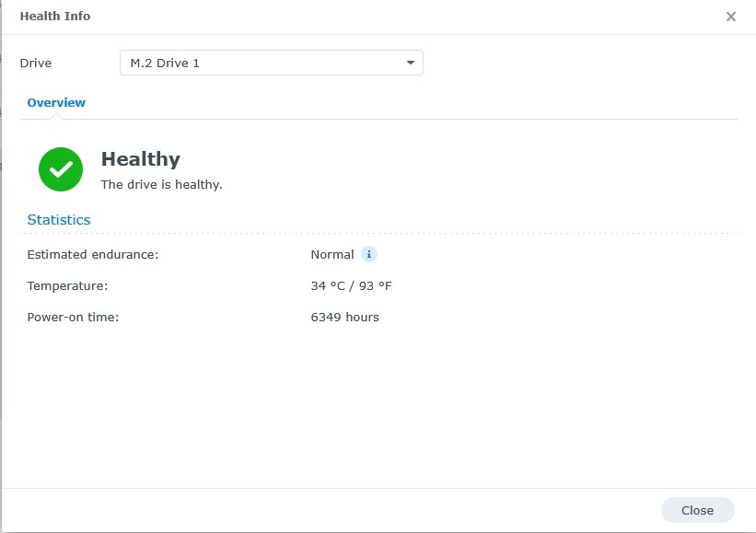The height and width of the screenshot is (533, 756).
Task: Click the Healthy status heading
Action: click(x=140, y=159)
